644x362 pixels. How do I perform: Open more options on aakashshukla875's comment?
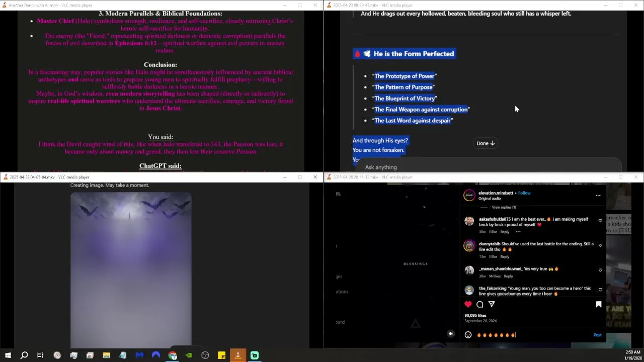click(x=518, y=232)
